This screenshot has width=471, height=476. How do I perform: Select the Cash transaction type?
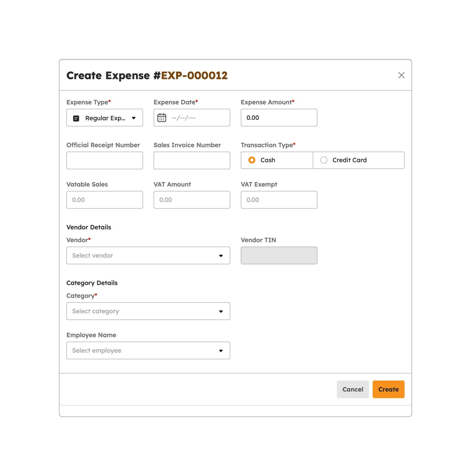(277, 160)
